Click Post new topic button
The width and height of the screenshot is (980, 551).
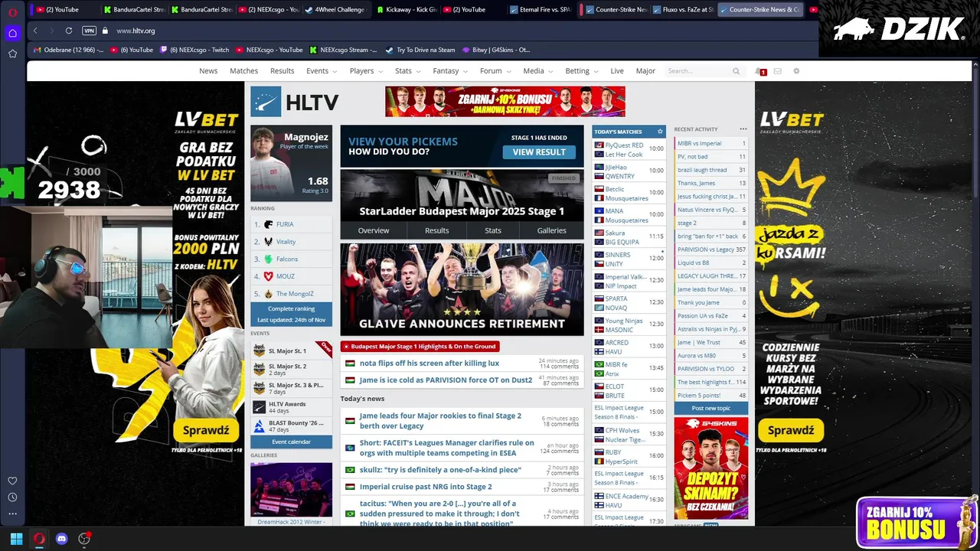[x=710, y=408]
